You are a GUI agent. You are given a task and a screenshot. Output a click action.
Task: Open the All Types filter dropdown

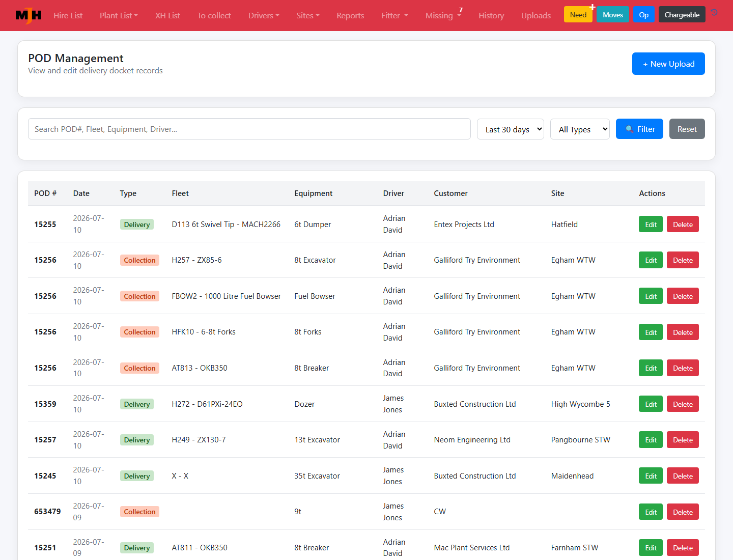580,129
